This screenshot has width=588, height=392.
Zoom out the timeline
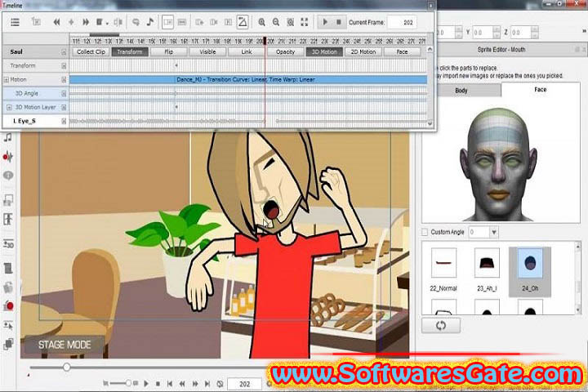pos(276,22)
